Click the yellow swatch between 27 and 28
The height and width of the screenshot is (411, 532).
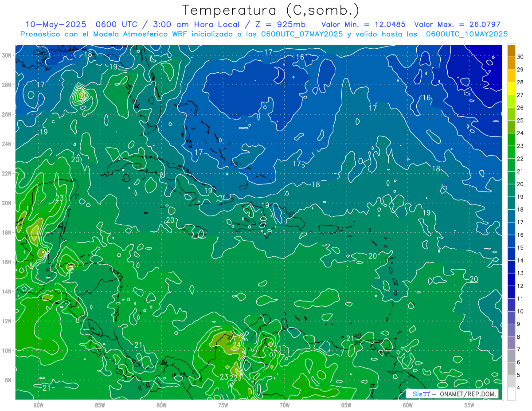[511, 89]
